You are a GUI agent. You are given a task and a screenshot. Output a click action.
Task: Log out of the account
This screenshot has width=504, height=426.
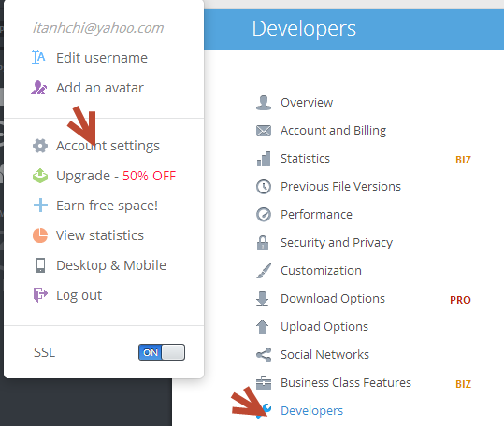[79, 295]
